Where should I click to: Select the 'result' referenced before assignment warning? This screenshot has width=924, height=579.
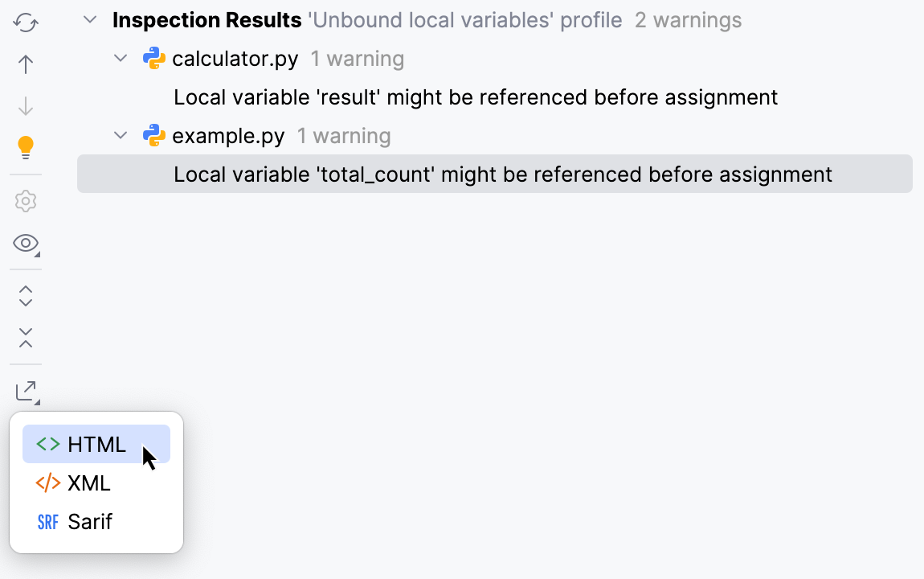[x=476, y=96]
